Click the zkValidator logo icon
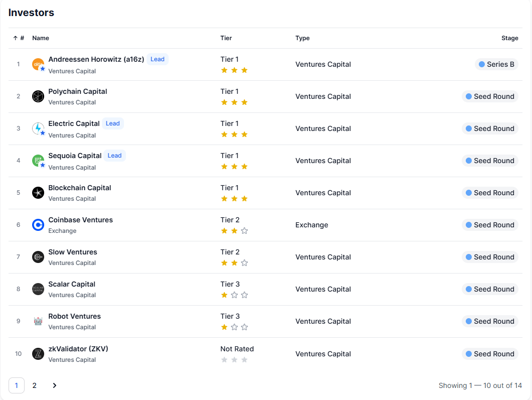Viewport: 532px width, 400px height. click(38, 354)
